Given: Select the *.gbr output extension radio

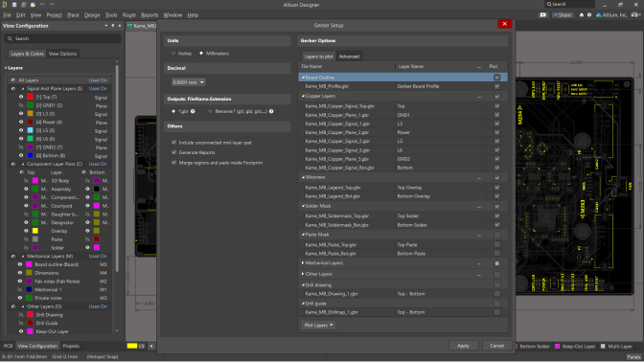Looking at the screenshot, I should tap(173, 111).
